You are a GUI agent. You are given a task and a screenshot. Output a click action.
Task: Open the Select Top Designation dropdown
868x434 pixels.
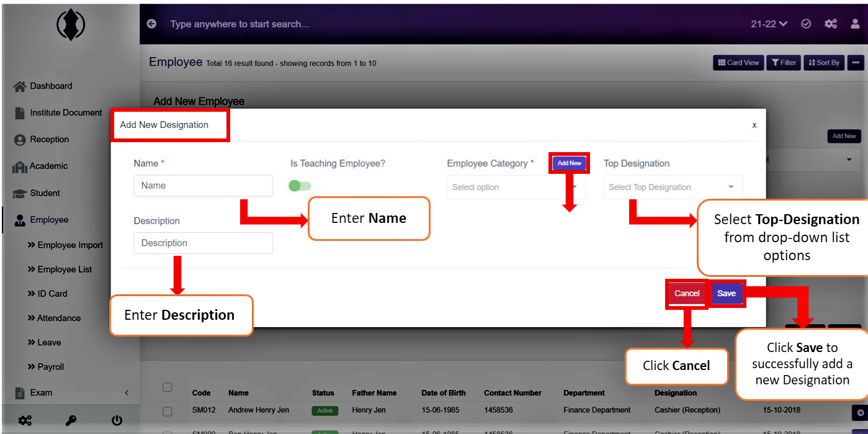(x=673, y=187)
